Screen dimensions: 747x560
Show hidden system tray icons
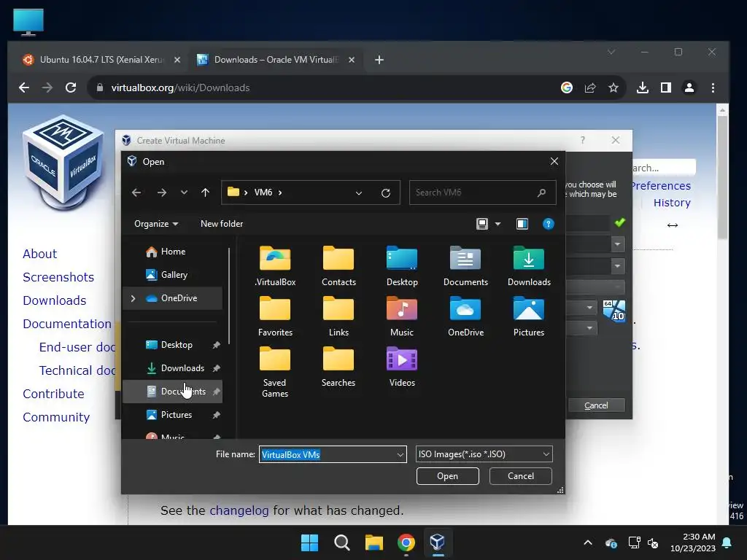tap(588, 542)
